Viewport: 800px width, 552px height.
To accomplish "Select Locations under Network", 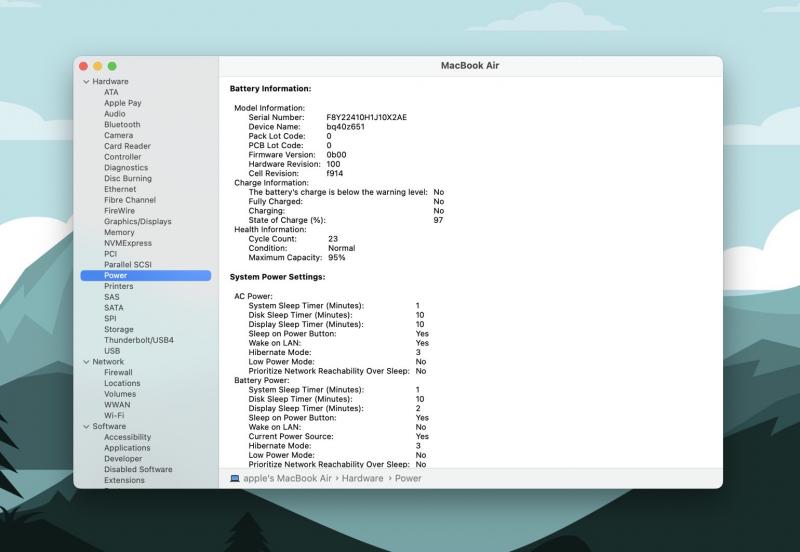I will click(x=122, y=383).
